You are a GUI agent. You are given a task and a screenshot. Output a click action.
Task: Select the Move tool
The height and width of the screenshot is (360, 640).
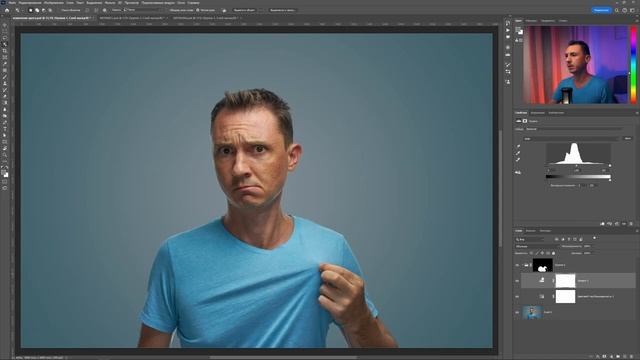click(5, 25)
